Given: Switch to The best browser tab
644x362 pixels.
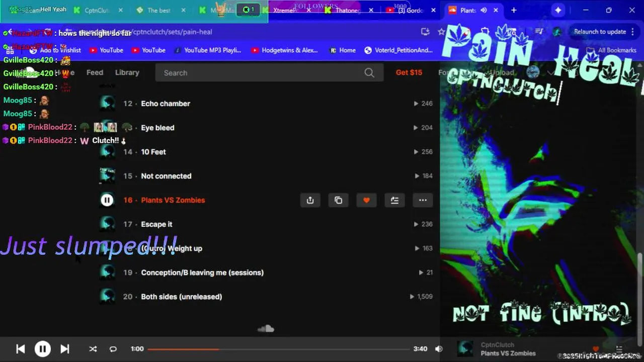Looking at the screenshot, I should (x=158, y=10).
